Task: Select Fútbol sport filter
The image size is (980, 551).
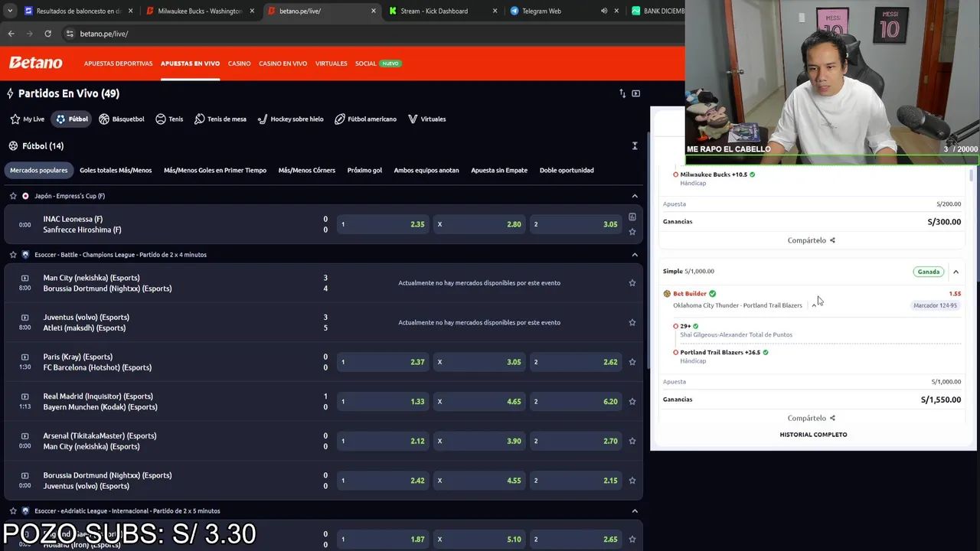Action: tap(72, 119)
